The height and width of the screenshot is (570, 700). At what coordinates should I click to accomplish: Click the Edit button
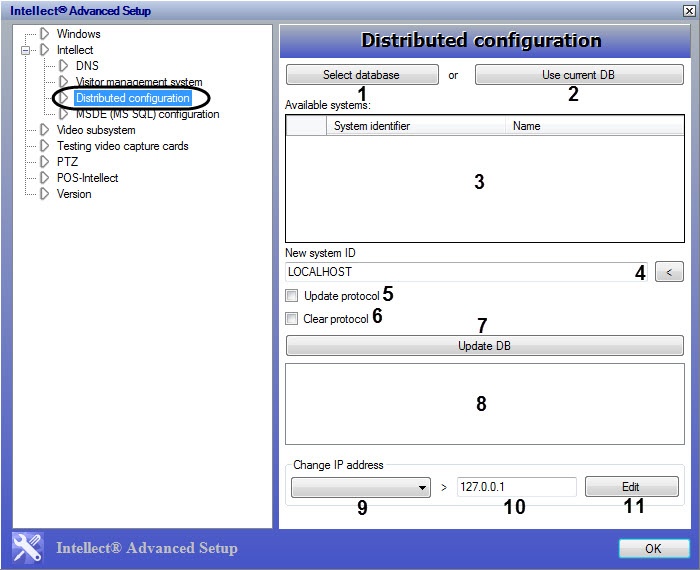coord(632,487)
